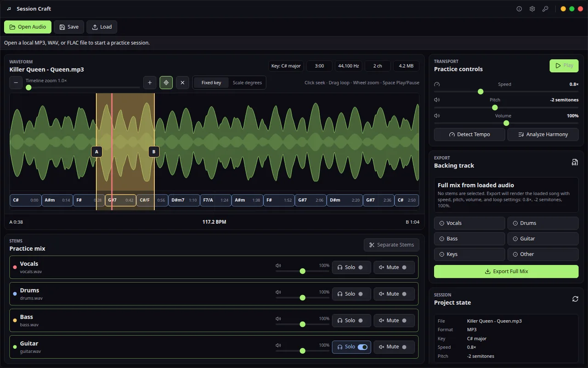
Task: Click the export backing track icon
Action: pyautogui.click(x=575, y=162)
